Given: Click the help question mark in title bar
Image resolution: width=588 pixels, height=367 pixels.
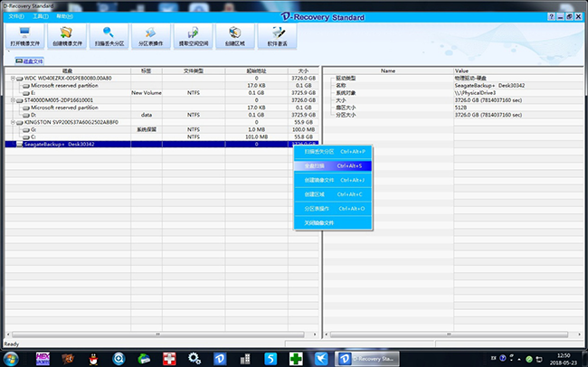Looking at the screenshot, I should click(551, 17).
